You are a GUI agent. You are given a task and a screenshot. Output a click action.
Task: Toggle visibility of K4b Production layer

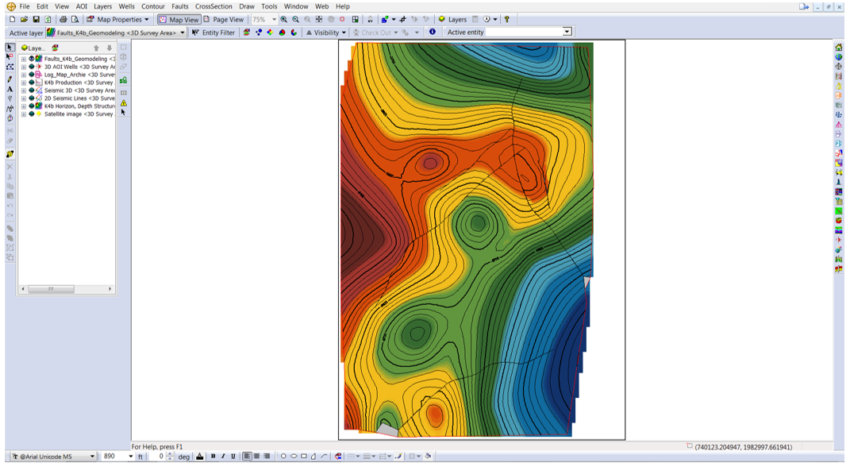pyautogui.click(x=31, y=82)
